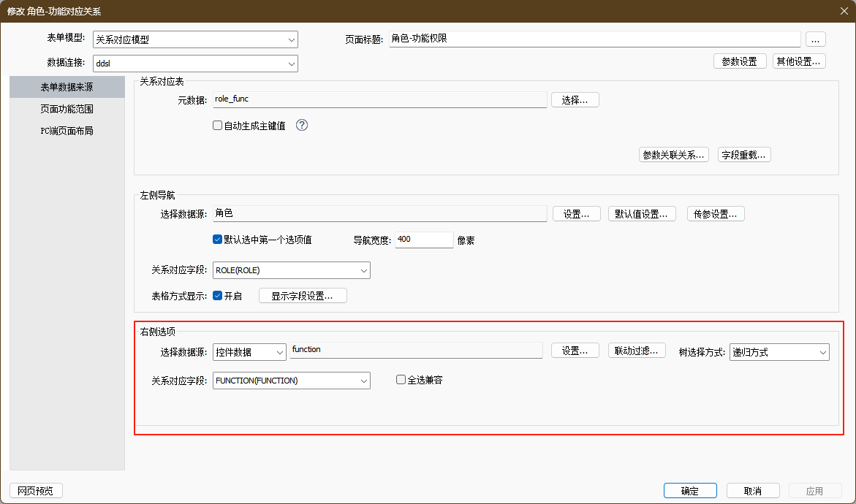Open 表单数据来源 section
The image size is (856, 504).
(67, 87)
